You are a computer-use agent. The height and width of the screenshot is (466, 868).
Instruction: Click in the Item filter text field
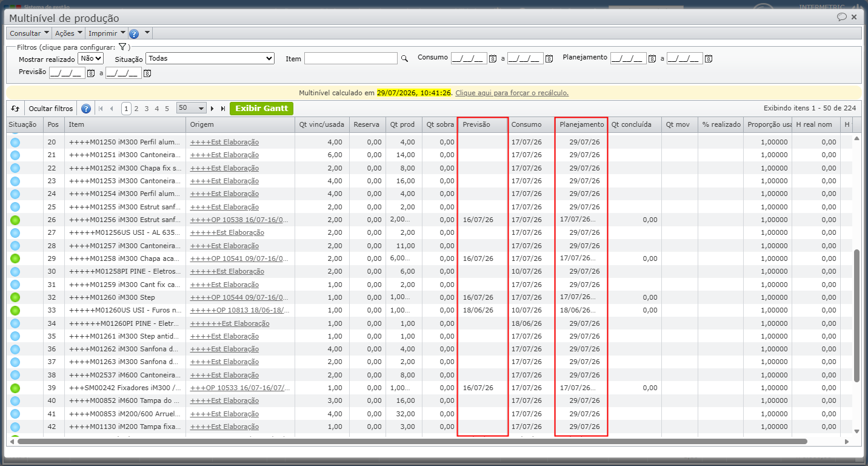click(351, 58)
